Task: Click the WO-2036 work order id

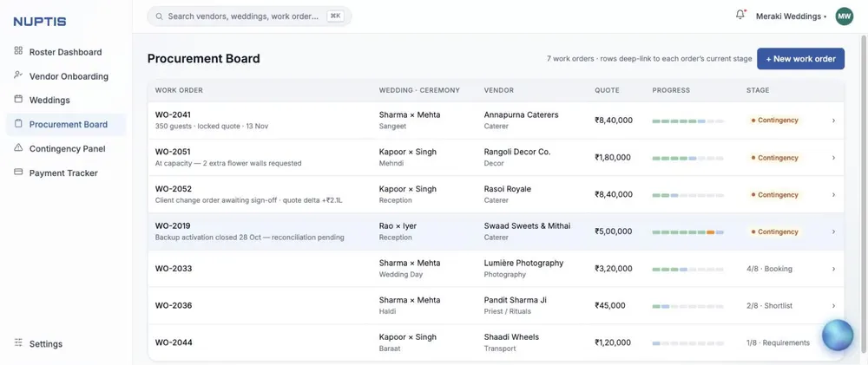Action: [x=174, y=305]
